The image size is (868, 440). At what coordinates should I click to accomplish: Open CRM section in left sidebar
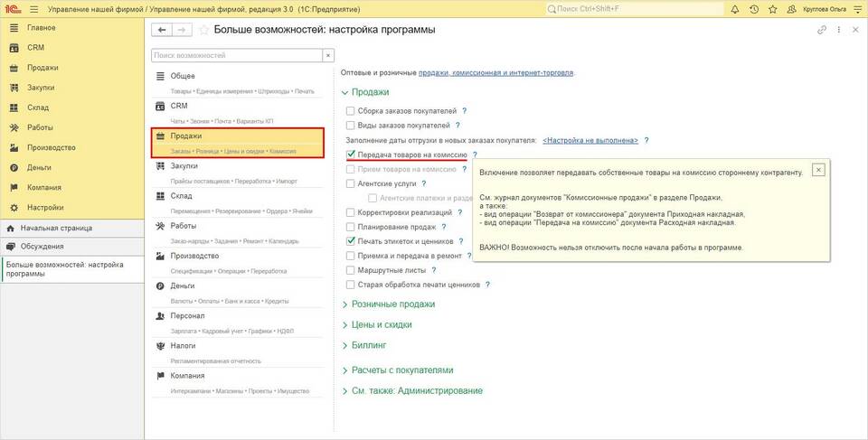(72, 48)
